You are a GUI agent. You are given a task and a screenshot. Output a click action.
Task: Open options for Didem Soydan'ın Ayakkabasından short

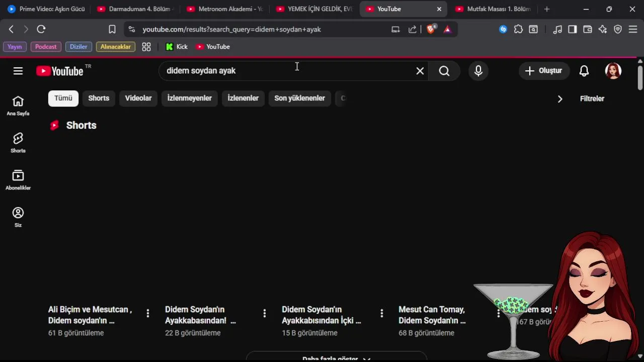click(x=265, y=313)
